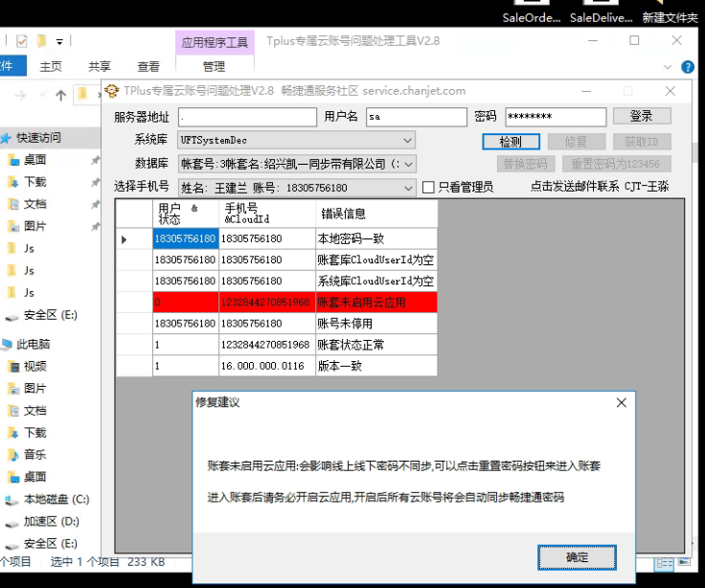This screenshot has width=705, height=588.
Task: Click the 音乐 folder icon
Action: pyautogui.click(x=13, y=455)
